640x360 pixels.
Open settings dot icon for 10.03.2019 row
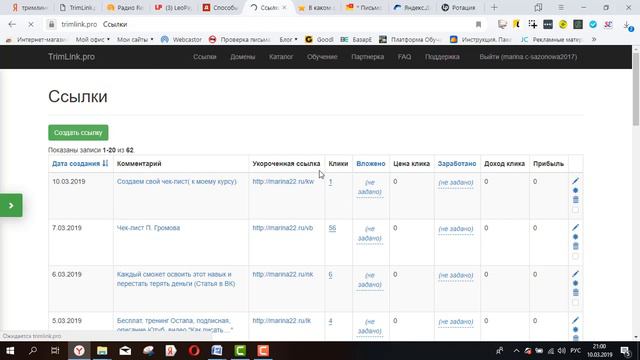[576, 191]
